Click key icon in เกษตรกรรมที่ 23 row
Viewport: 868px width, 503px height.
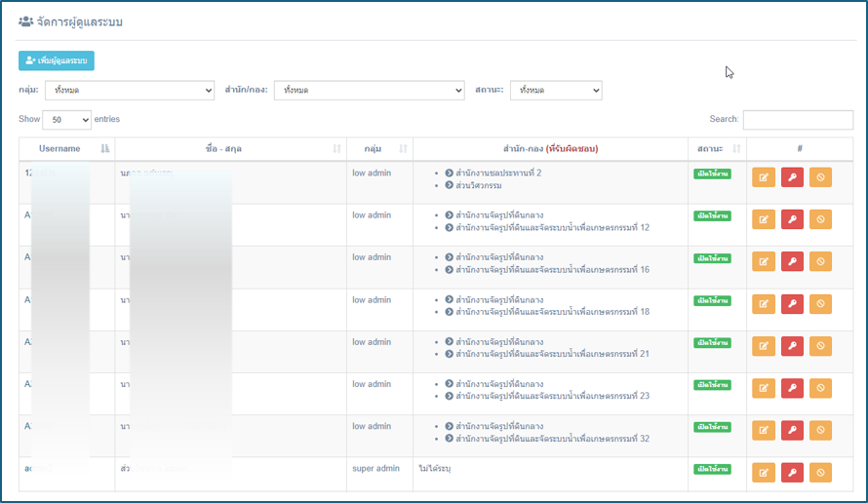[x=792, y=388]
